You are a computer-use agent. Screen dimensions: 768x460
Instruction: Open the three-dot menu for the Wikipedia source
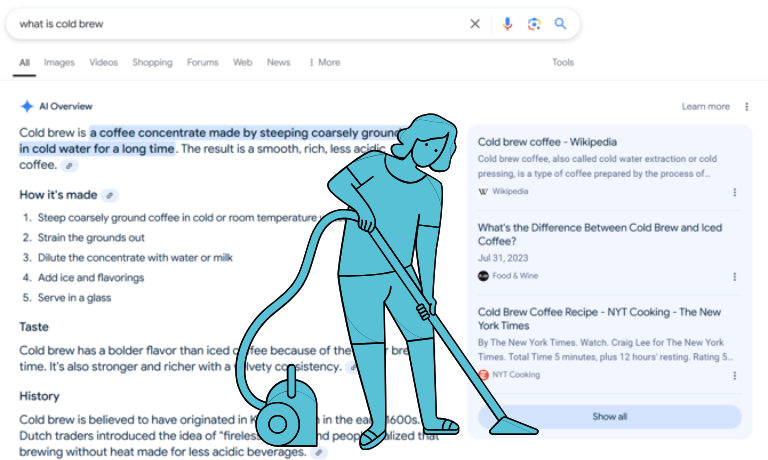point(734,192)
